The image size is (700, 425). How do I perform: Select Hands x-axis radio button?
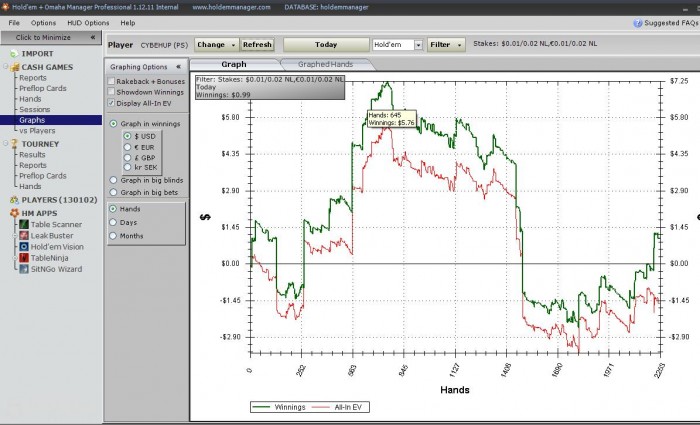coord(113,208)
